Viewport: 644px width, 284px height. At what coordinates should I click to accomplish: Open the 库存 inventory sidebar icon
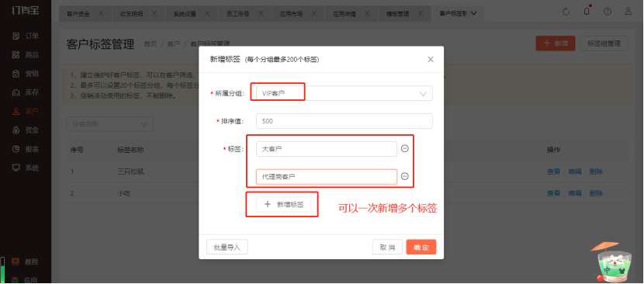tap(16, 92)
